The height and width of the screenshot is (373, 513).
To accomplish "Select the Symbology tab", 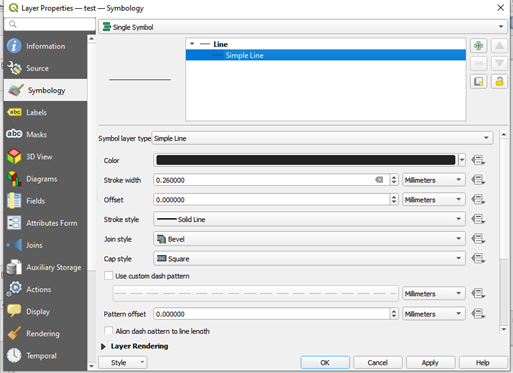I will (46, 90).
